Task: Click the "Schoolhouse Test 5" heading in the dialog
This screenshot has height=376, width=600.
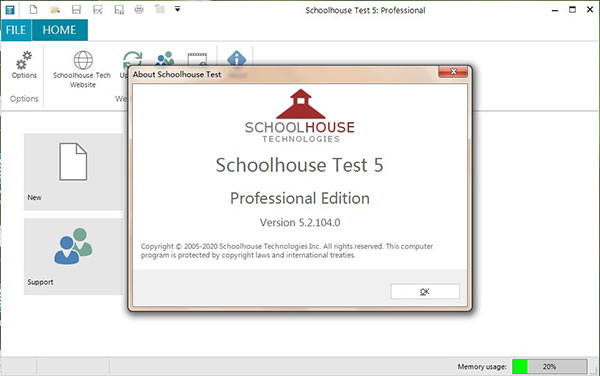Action: (300, 165)
